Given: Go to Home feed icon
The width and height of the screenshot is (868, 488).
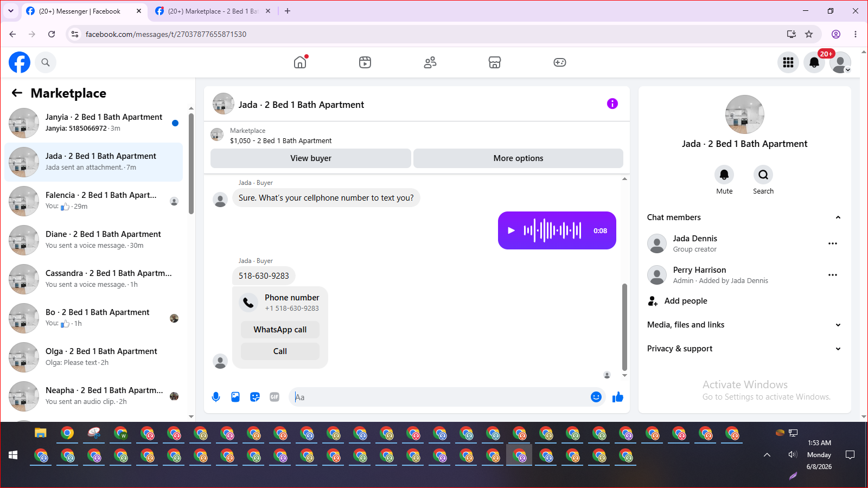Looking at the screenshot, I should point(300,62).
